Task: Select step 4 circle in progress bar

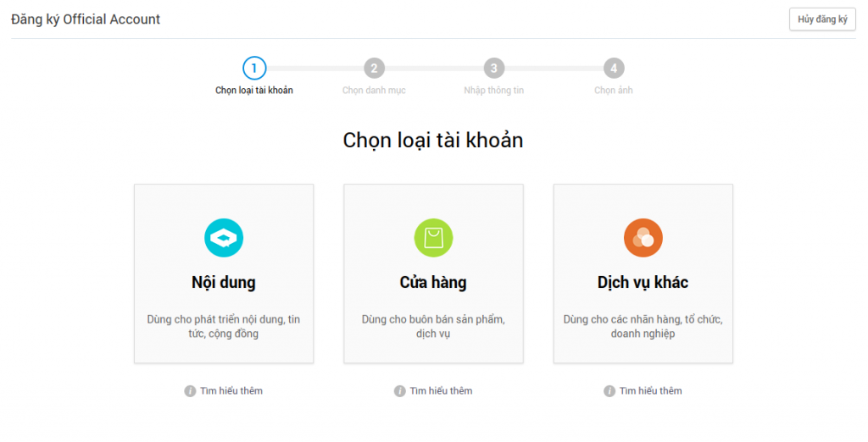Action: point(614,68)
